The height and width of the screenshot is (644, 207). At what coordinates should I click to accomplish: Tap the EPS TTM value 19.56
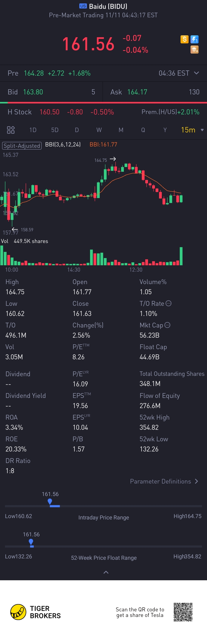[80, 406]
